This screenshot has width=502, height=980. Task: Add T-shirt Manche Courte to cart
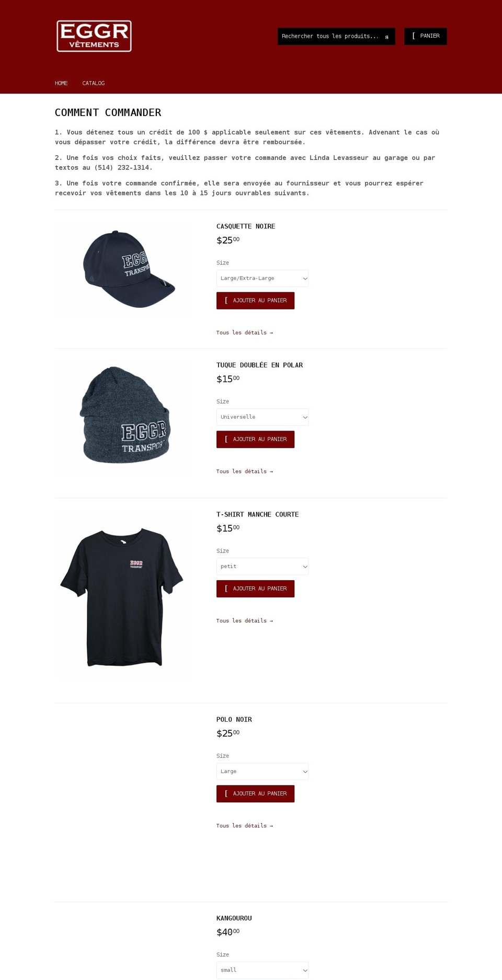[256, 589]
